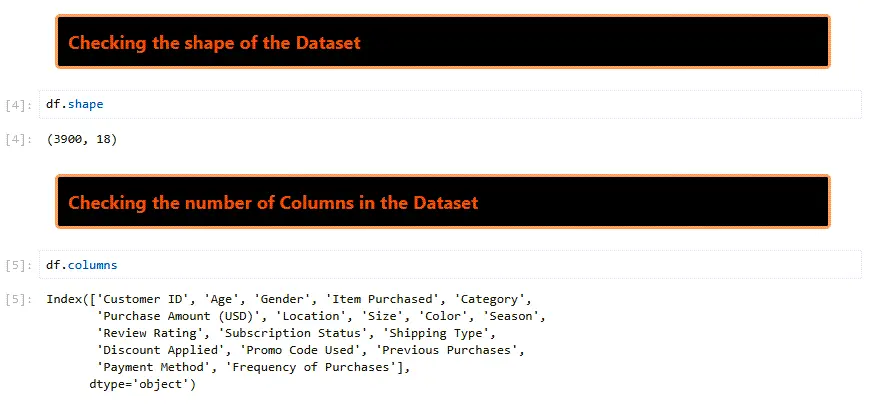The image size is (869, 404).
Task: Click 'Customer ID' in the columns output
Action: (x=145, y=299)
